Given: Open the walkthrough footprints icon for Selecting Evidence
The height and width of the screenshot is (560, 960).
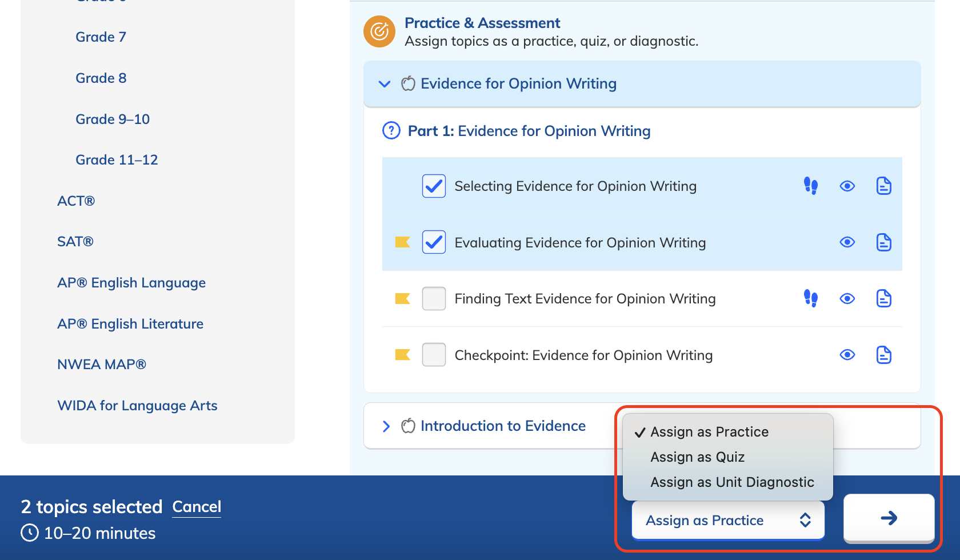Looking at the screenshot, I should click(x=811, y=186).
